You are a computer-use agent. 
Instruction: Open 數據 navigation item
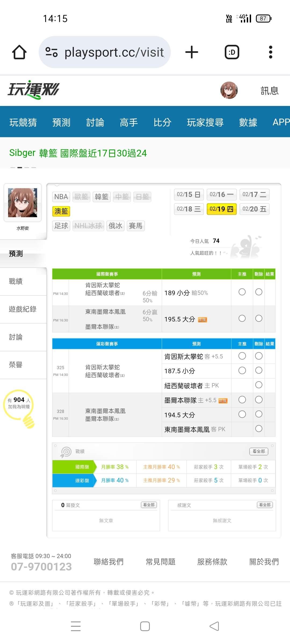tap(248, 122)
